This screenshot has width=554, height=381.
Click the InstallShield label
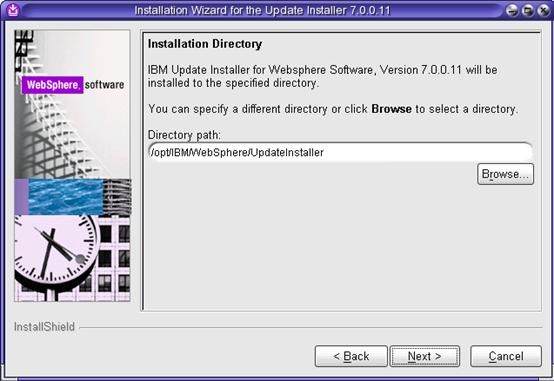(x=44, y=327)
